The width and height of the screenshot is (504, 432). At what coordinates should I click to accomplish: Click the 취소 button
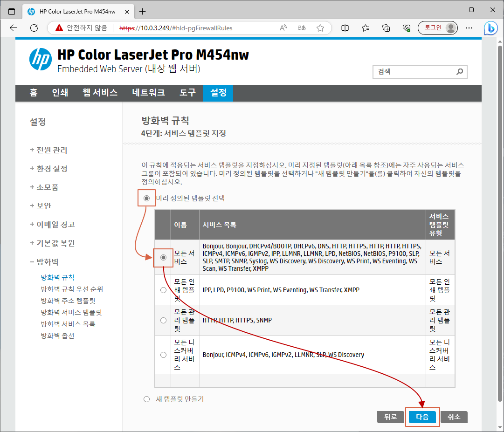tap(454, 417)
